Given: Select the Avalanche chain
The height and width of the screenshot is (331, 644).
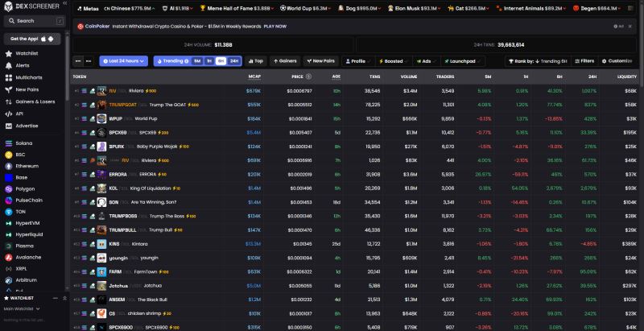Looking at the screenshot, I should (x=28, y=258).
